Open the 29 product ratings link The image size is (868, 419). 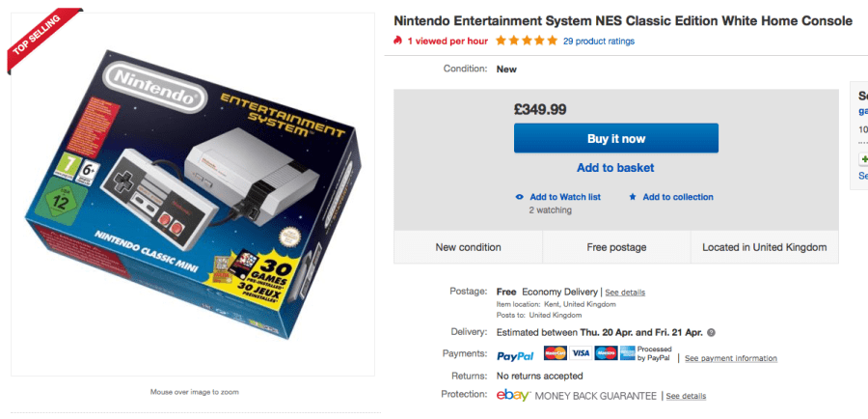click(x=599, y=42)
